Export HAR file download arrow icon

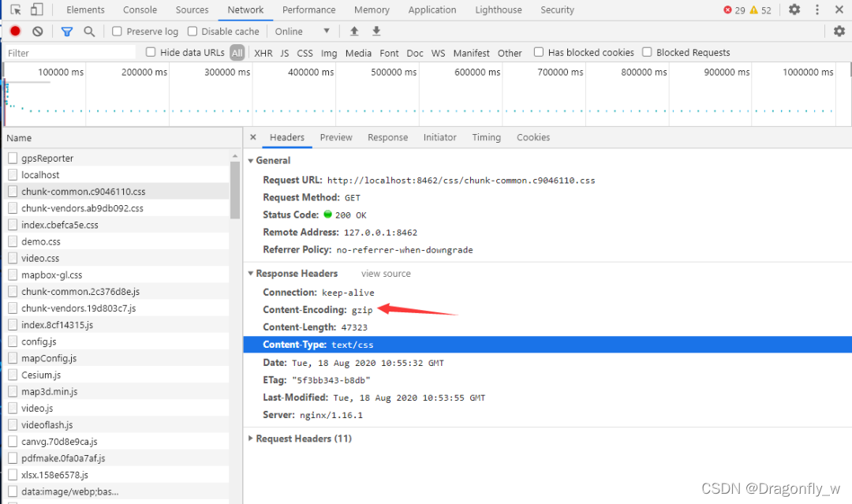coord(376,31)
